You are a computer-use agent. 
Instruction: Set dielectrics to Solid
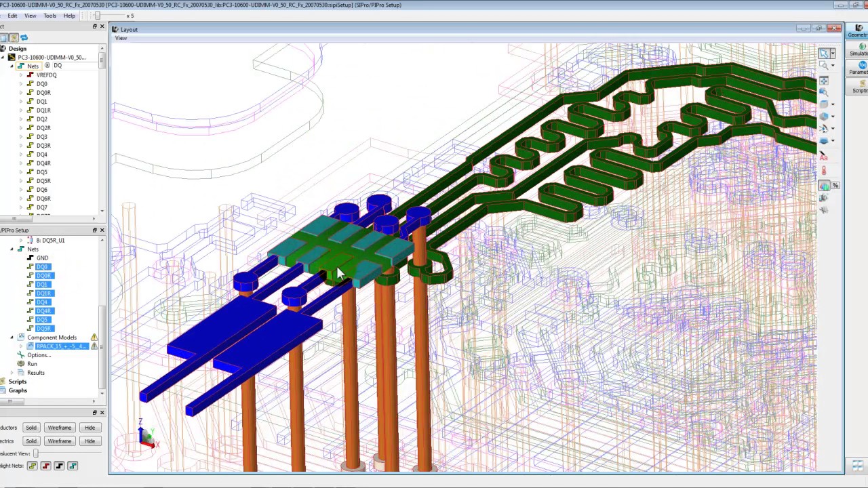click(31, 441)
